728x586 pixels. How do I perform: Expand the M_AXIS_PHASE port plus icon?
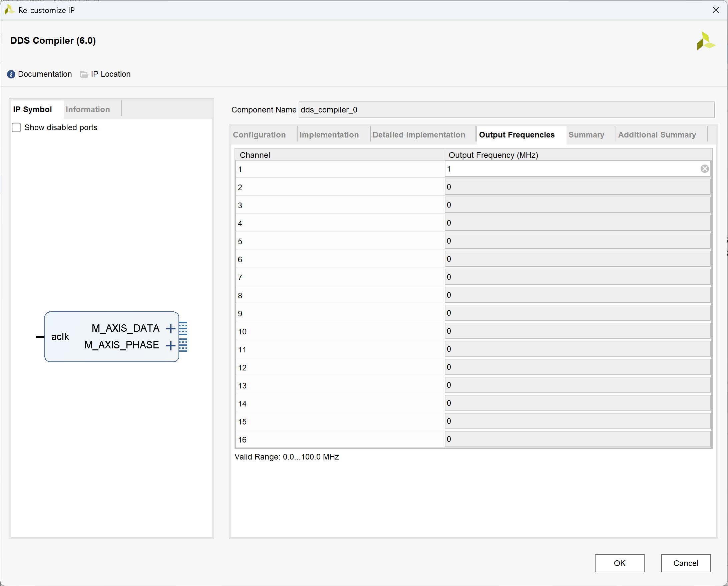pos(171,345)
